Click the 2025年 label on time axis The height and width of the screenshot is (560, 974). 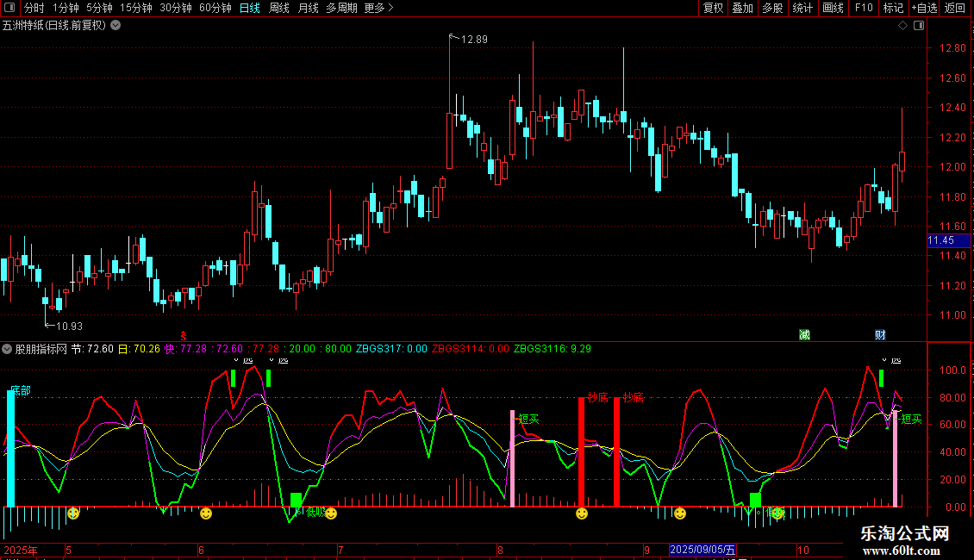(x=21, y=550)
